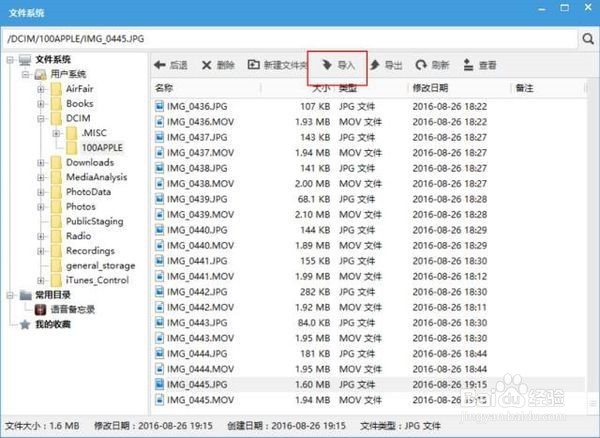Screen dimensions: 600x438
Task: Collapse the DCIM folder node
Action: point(41,119)
